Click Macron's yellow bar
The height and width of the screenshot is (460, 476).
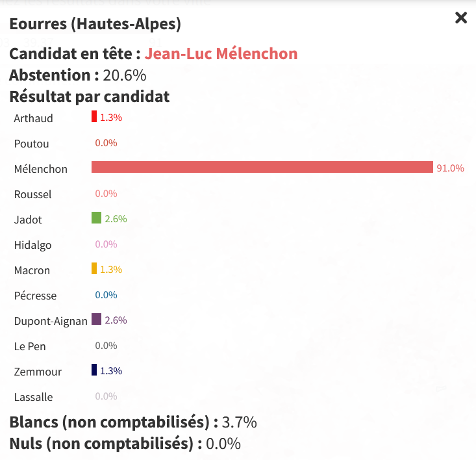94,268
